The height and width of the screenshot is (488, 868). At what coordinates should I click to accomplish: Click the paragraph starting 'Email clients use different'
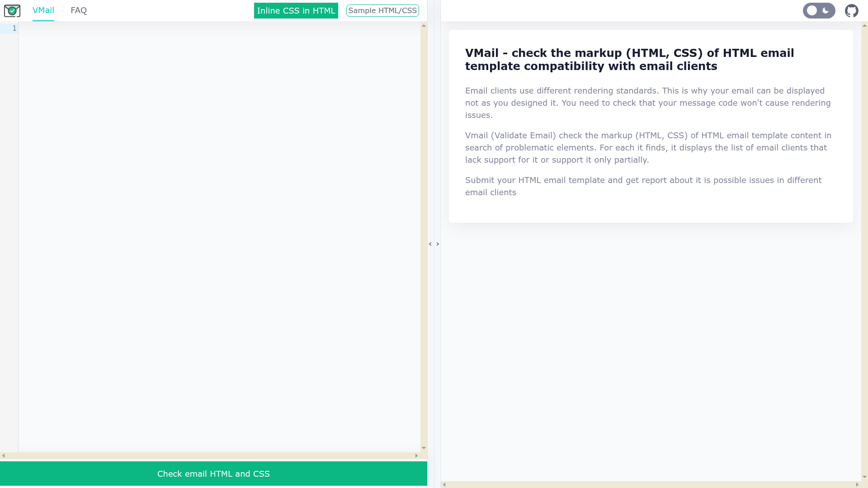(x=648, y=103)
